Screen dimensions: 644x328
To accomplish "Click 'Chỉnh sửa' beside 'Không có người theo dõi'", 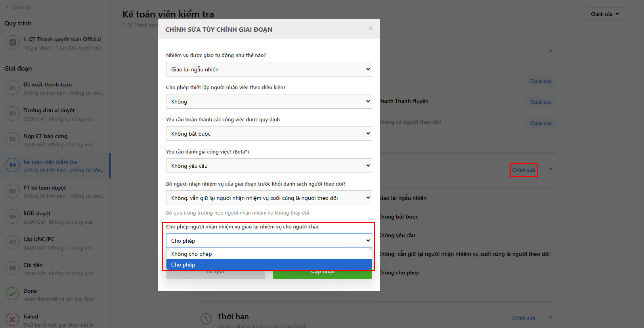I will (541, 123).
